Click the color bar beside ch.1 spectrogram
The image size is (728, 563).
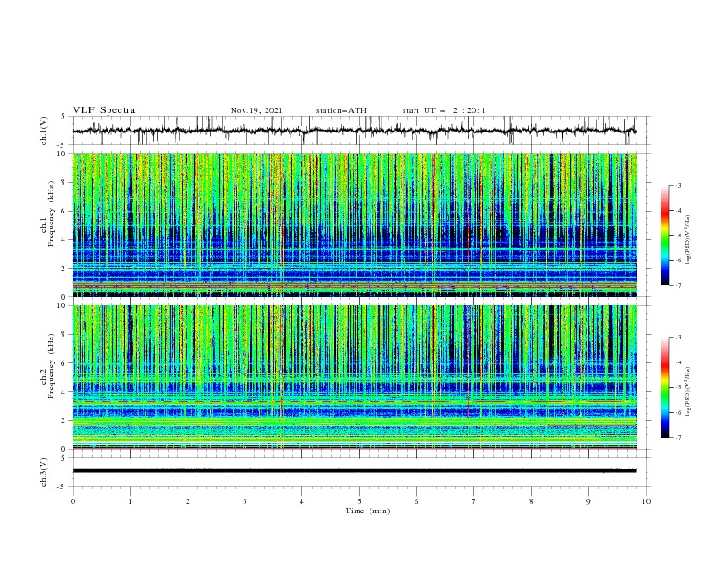click(x=665, y=236)
